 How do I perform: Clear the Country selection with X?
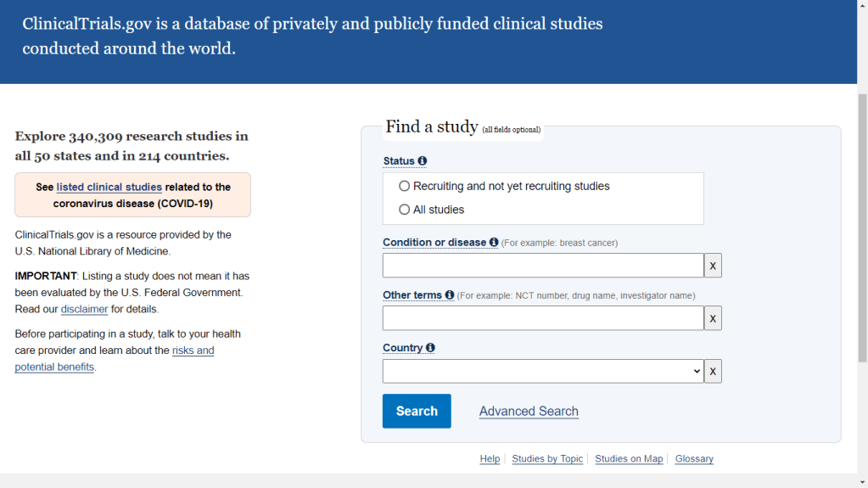tap(713, 371)
